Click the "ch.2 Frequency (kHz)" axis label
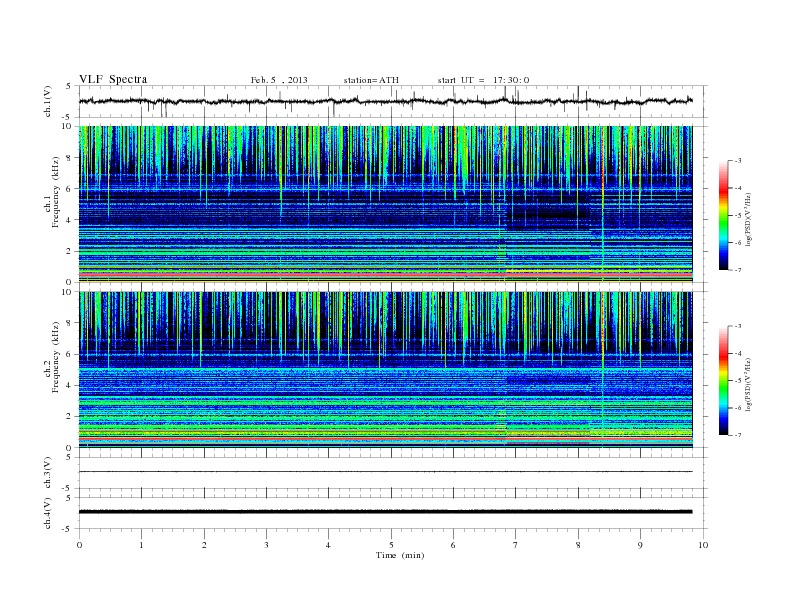This screenshot has width=792, height=612. click(x=52, y=358)
